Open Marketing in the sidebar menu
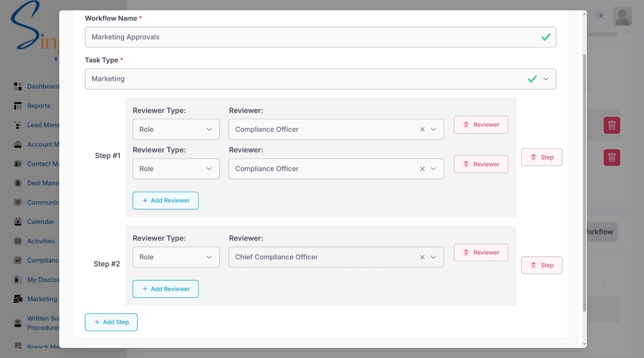The width and height of the screenshot is (644, 358). 42,299
